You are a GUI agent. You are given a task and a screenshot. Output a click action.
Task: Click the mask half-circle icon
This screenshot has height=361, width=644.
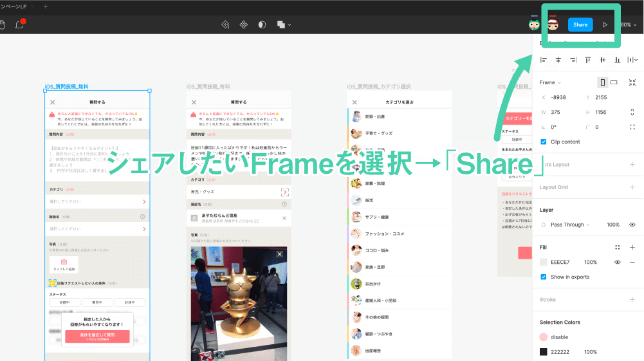[262, 24]
